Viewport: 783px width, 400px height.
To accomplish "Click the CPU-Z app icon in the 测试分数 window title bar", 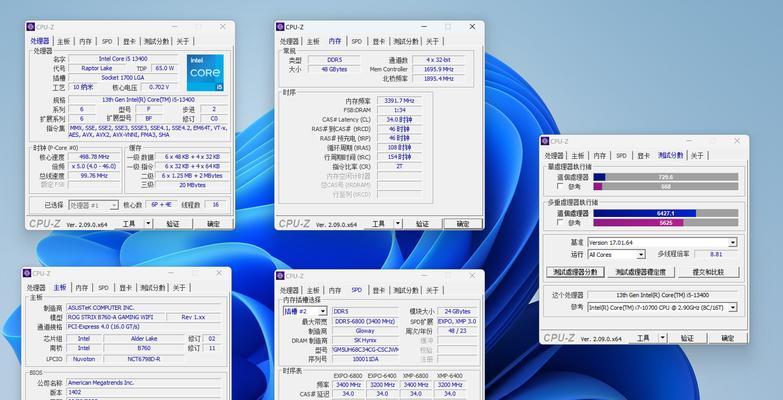I will tap(545, 141).
